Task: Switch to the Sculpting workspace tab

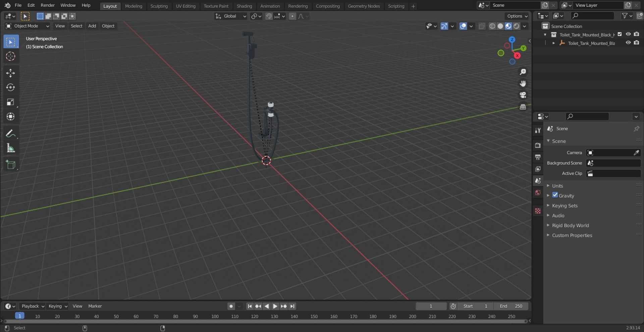Action: [x=159, y=6]
